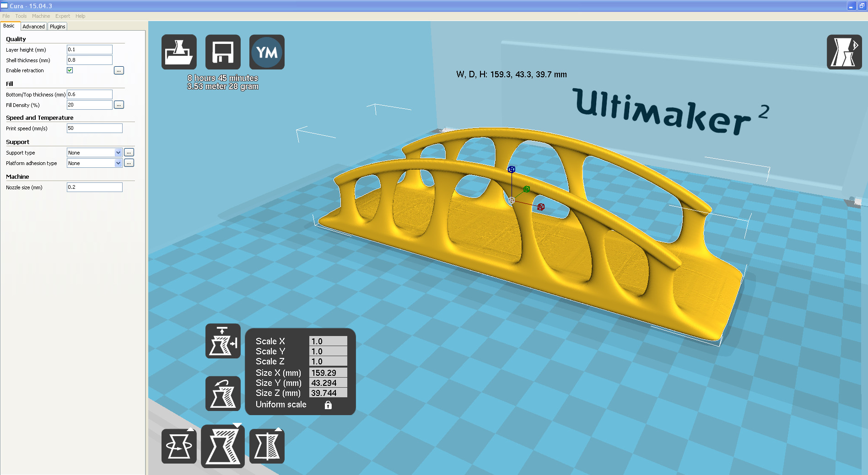Screen dimensions: 868x475
Task: Switch to the Plugins tab
Action: [58, 27]
